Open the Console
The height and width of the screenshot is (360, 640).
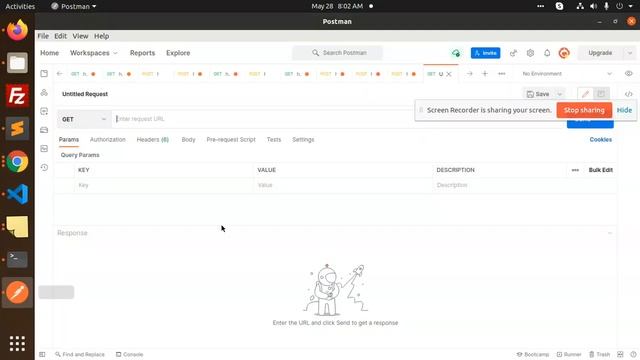[x=129, y=354]
